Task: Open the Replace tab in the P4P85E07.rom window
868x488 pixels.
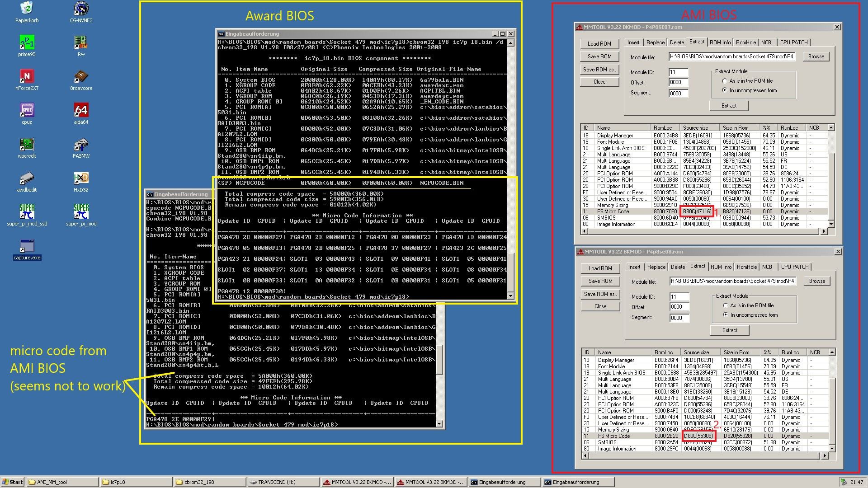Action: [655, 42]
